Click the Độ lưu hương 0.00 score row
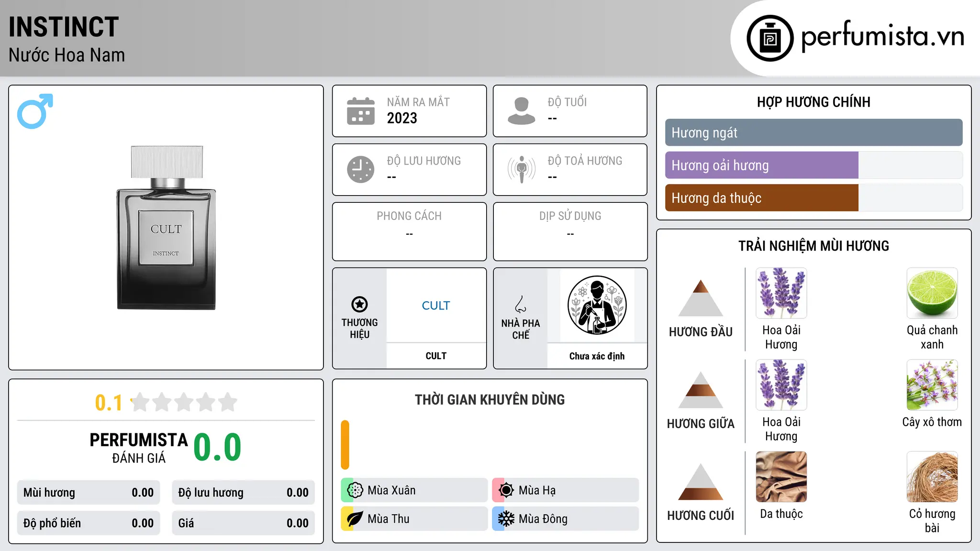This screenshot has width=980, height=551. (x=243, y=493)
